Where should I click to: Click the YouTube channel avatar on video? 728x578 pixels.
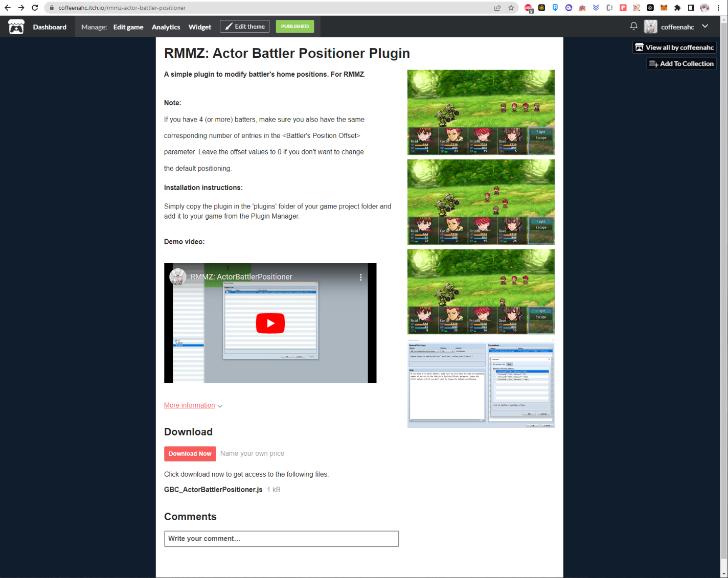point(178,277)
